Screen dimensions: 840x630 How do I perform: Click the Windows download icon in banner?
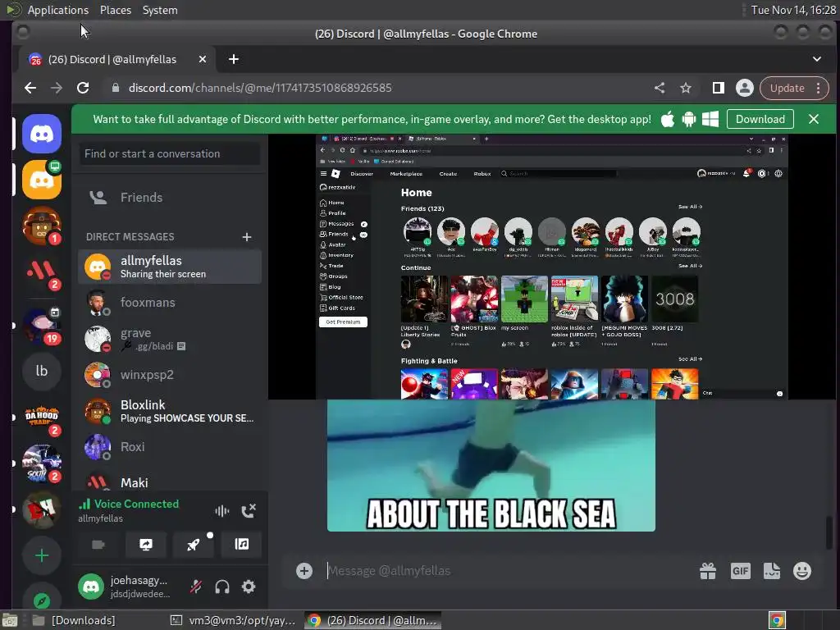(x=710, y=120)
